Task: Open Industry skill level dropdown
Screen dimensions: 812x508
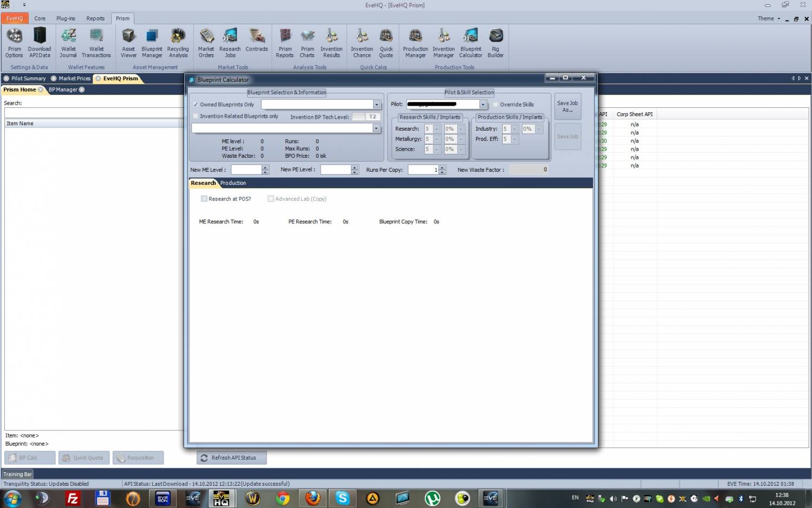Action: pyautogui.click(x=515, y=129)
